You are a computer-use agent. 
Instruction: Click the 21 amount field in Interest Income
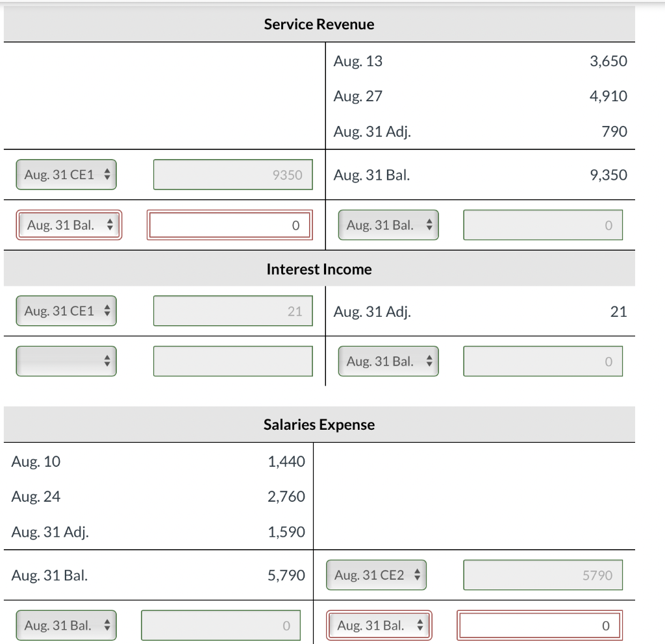pyautogui.click(x=232, y=310)
